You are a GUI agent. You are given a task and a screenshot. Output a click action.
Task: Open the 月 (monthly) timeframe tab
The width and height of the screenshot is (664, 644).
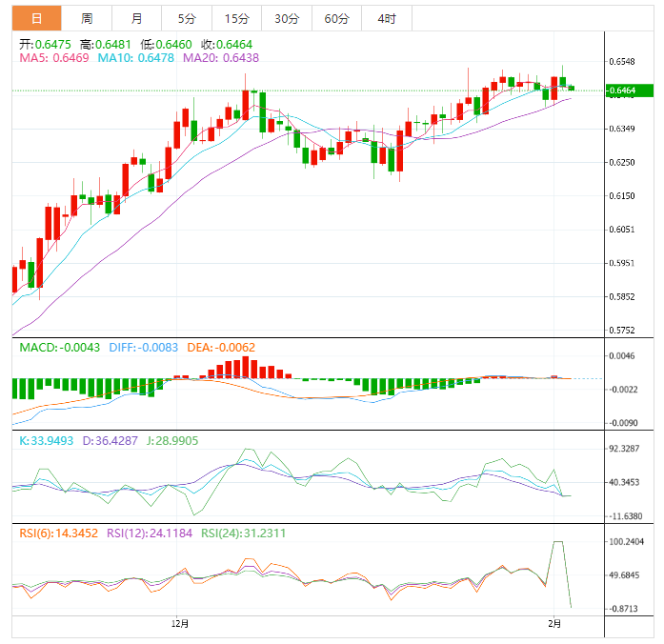click(x=137, y=18)
